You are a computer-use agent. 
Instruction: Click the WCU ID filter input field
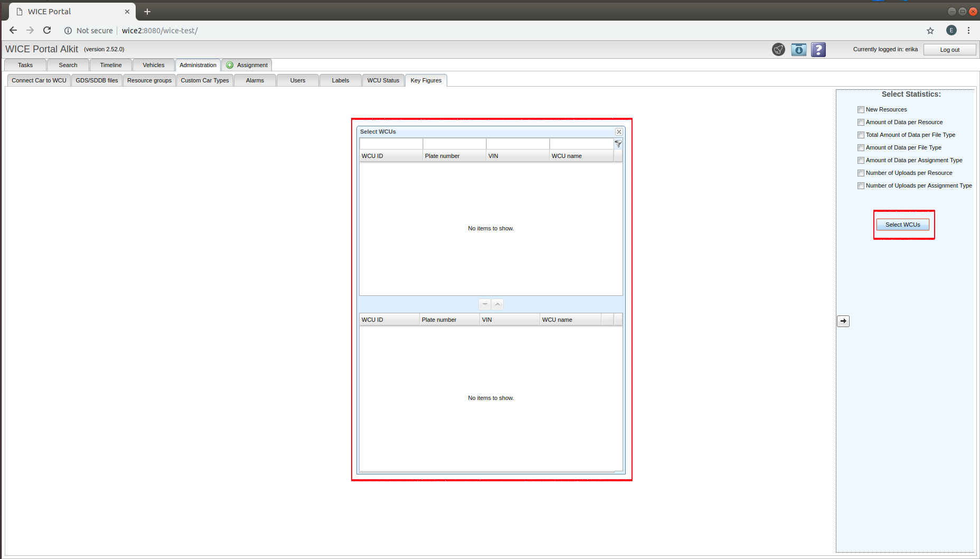[x=391, y=144]
